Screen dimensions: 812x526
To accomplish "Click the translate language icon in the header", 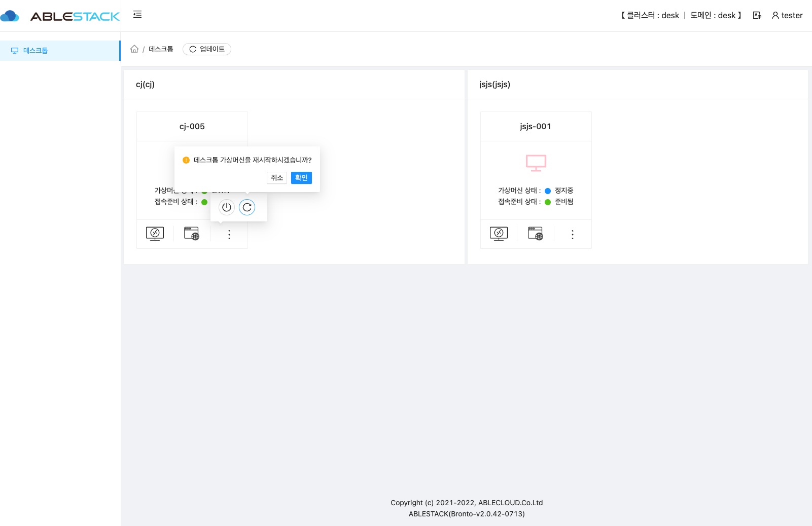I will point(757,15).
